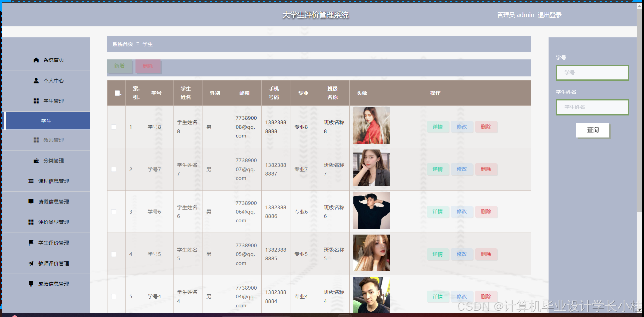This screenshot has width=644, height=317.
Task: Click the folder icon beside 分类管理
Action: coord(36,161)
